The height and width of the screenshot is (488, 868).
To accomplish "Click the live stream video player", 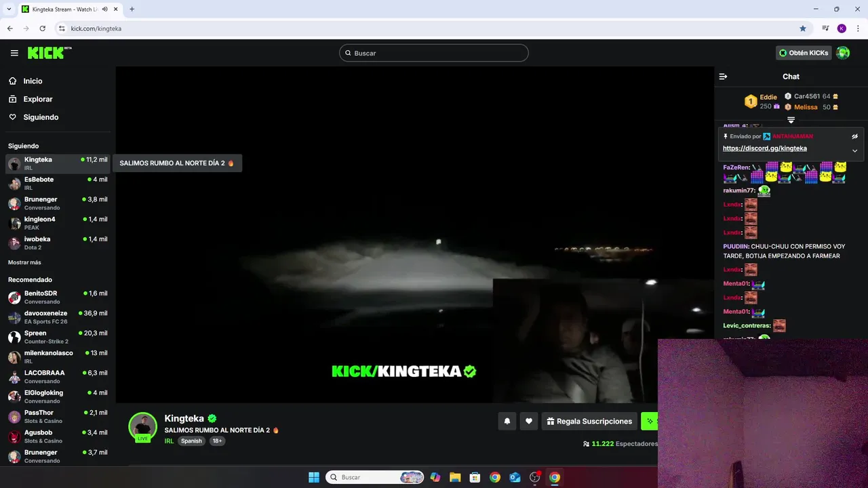I will tap(414, 235).
